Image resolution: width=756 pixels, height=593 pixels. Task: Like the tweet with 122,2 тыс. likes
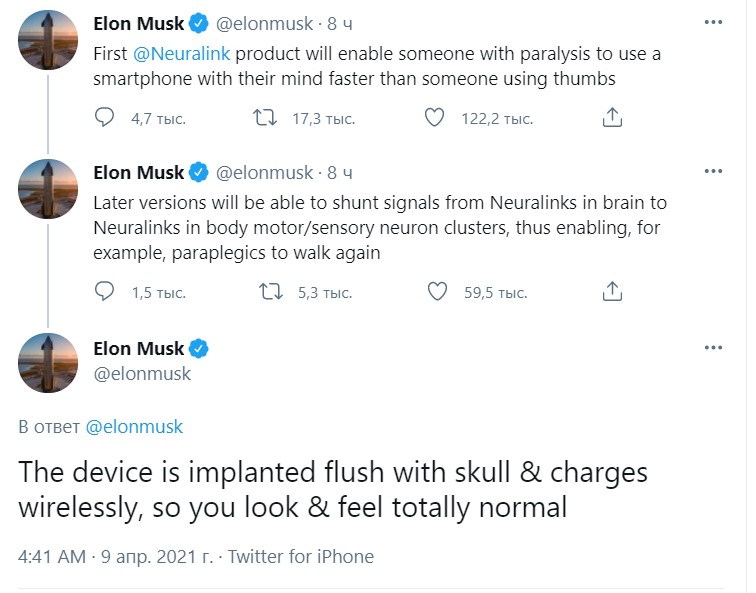434,118
